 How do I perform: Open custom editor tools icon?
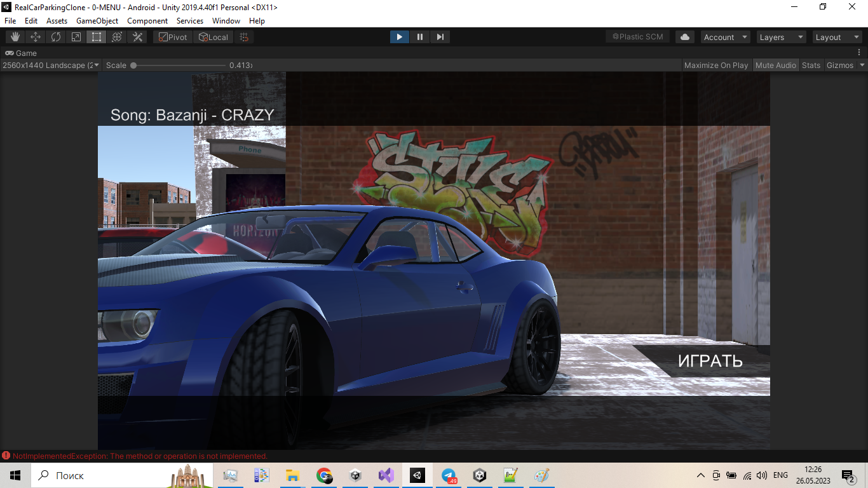click(137, 37)
